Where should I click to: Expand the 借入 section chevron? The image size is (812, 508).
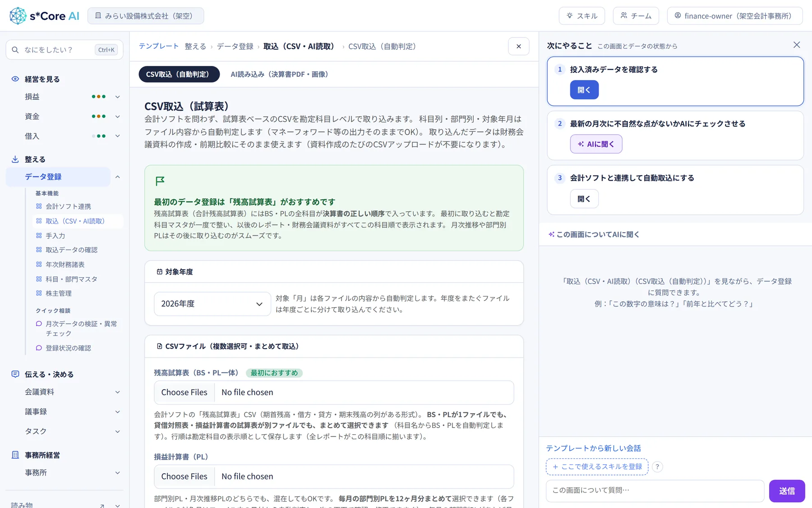[117, 136]
